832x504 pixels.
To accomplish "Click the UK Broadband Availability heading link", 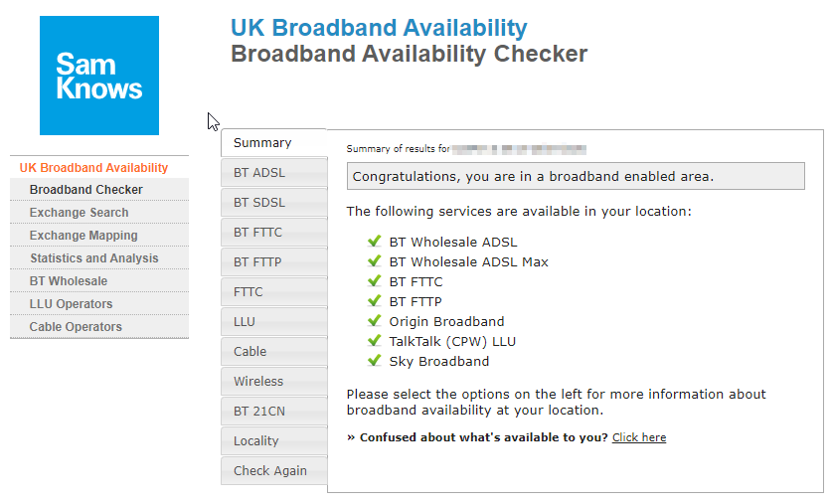I will pyautogui.click(x=379, y=29).
